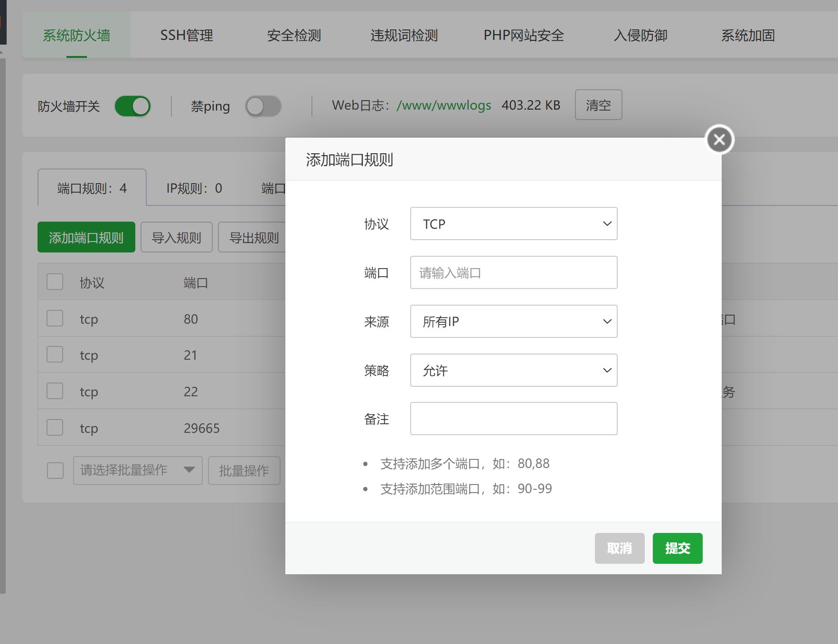Click the 清空 log clear button
The image size is (838, 644).
(x=598, y=105)
